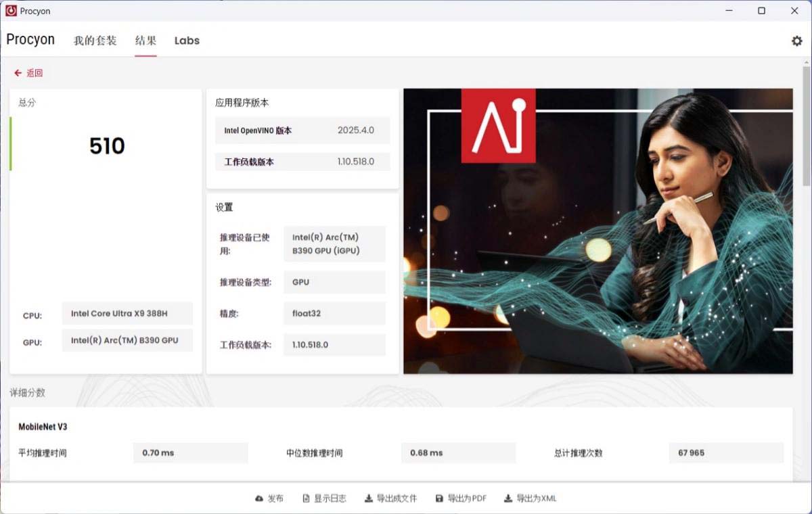The height and width of the screenshot is (514, 812).
Task: Click the average inference time 0.70 ms
Action: tap(191, 453)
